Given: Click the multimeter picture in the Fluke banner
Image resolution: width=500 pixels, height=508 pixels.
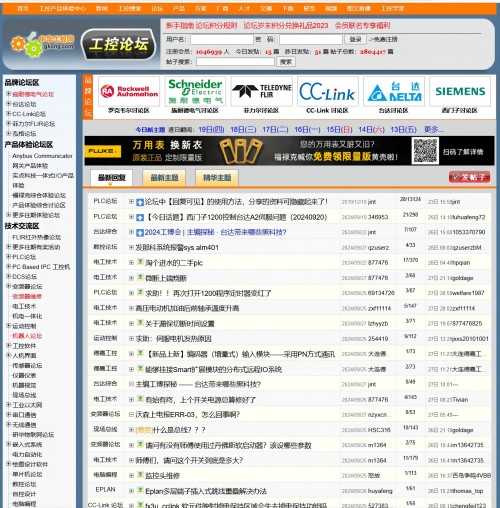Looking at the screenshot, I should coord(241,151).
